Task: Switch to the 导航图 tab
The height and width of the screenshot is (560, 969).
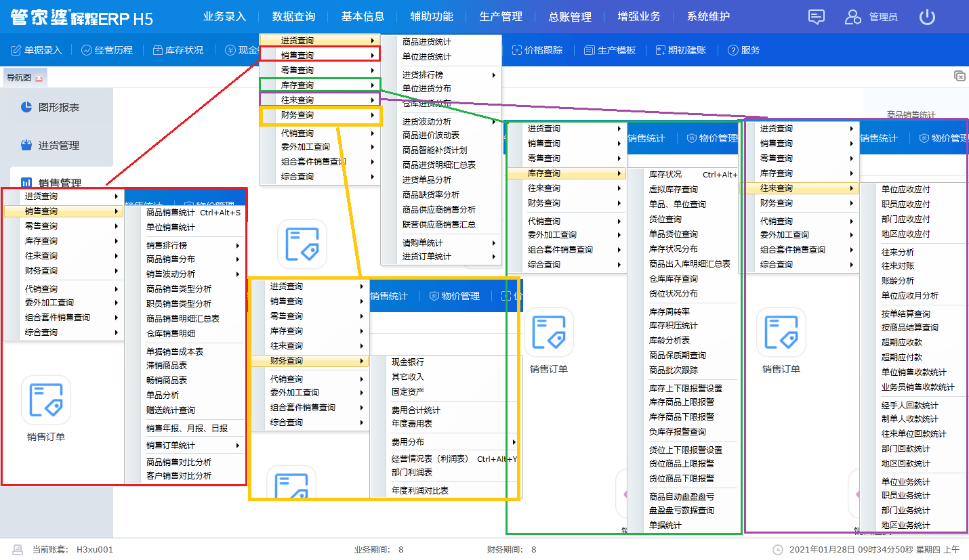Action: click(19, 78)
